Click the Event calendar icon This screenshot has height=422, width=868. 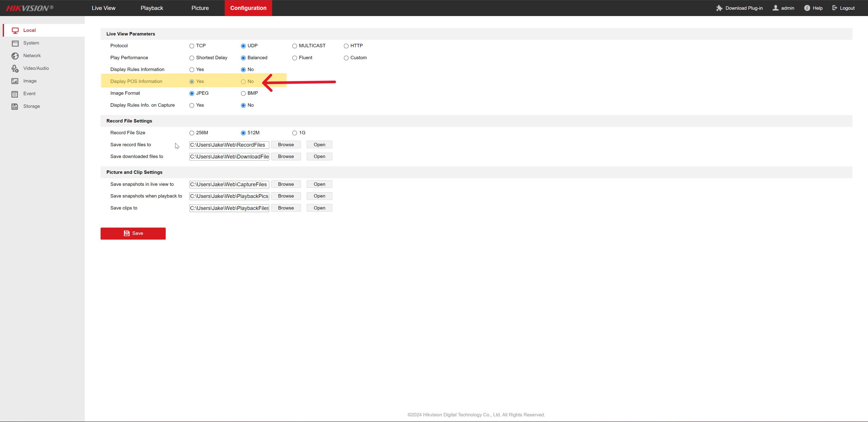coord(15,94)
